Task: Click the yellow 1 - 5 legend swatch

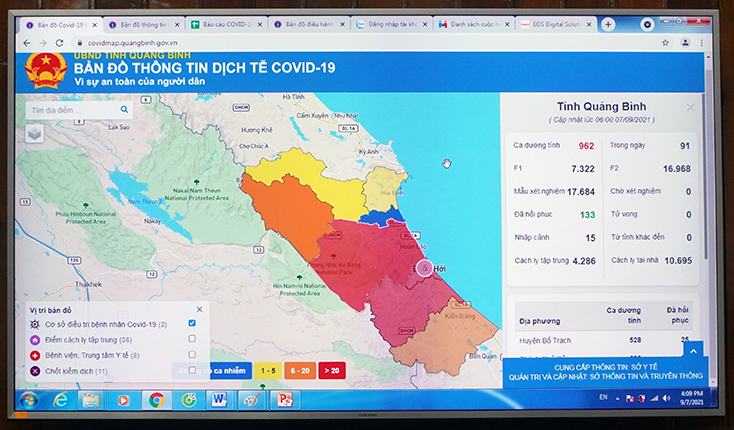Action: tap(268, 371)
